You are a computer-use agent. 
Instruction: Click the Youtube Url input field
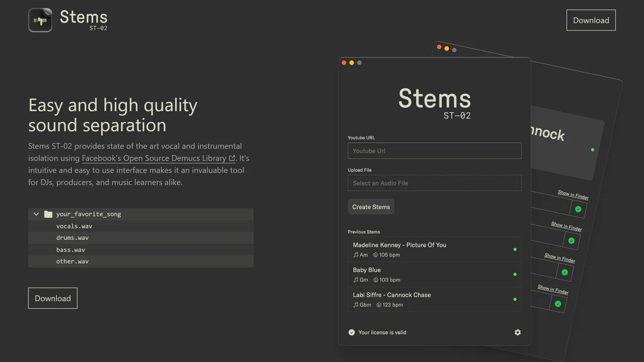click(435, 151)
